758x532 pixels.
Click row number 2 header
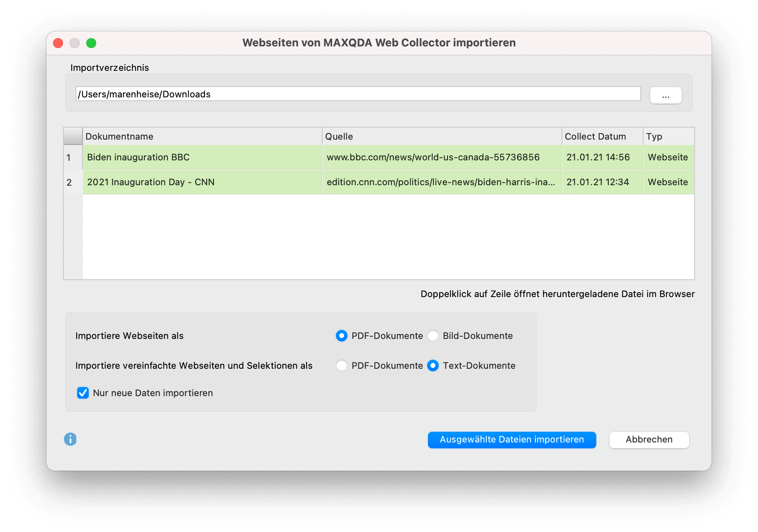click(x=73, y=182)
